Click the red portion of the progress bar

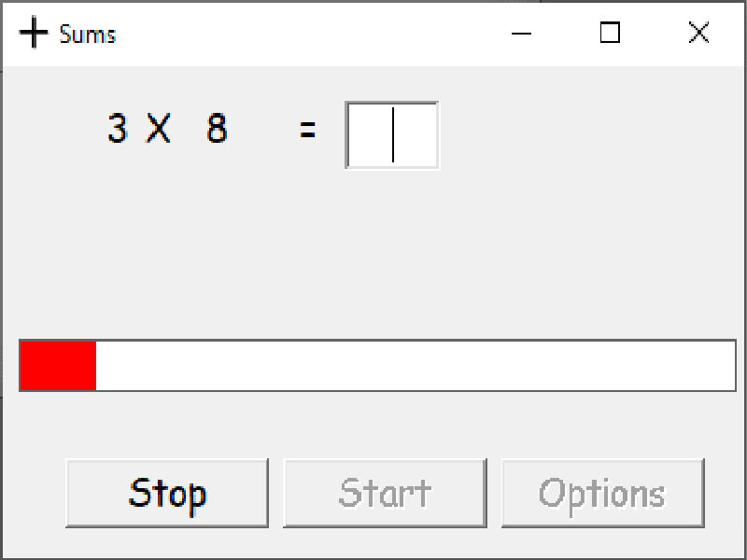coord(56,365)
